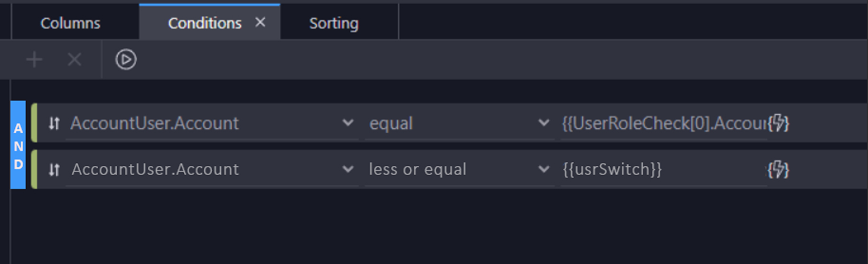This screenshot has height=264, width=868.
Task: Toggle the AND group operator
Action: click(18, 145)
